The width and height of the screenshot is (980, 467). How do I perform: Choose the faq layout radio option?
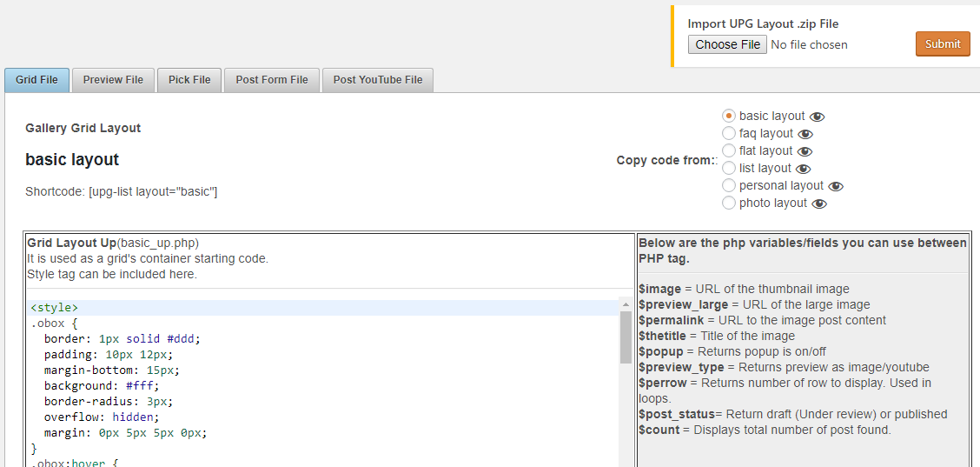[729, 133]
